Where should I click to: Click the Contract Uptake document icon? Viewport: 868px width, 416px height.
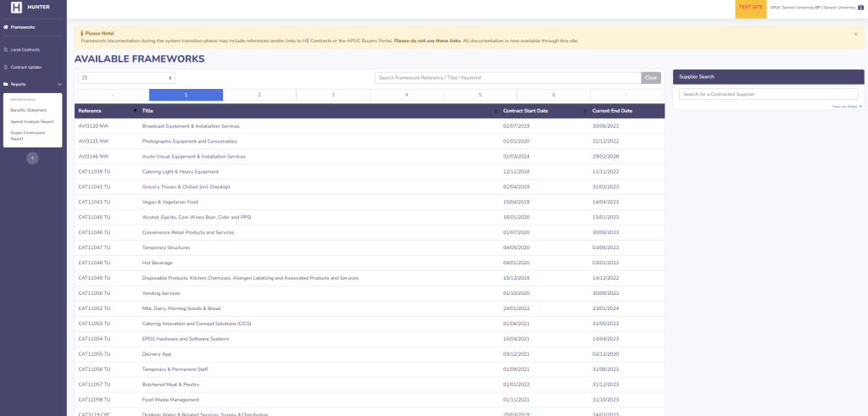(x=6, y=67)
